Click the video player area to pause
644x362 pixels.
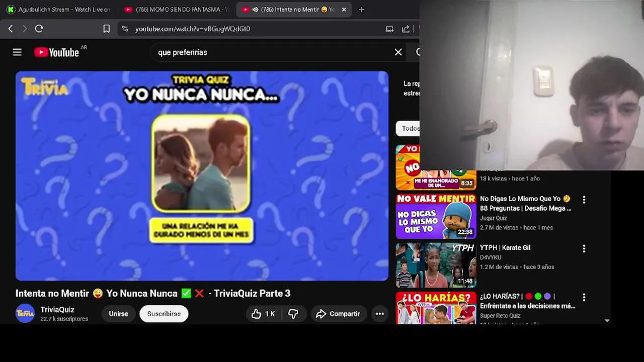[202, 175]
